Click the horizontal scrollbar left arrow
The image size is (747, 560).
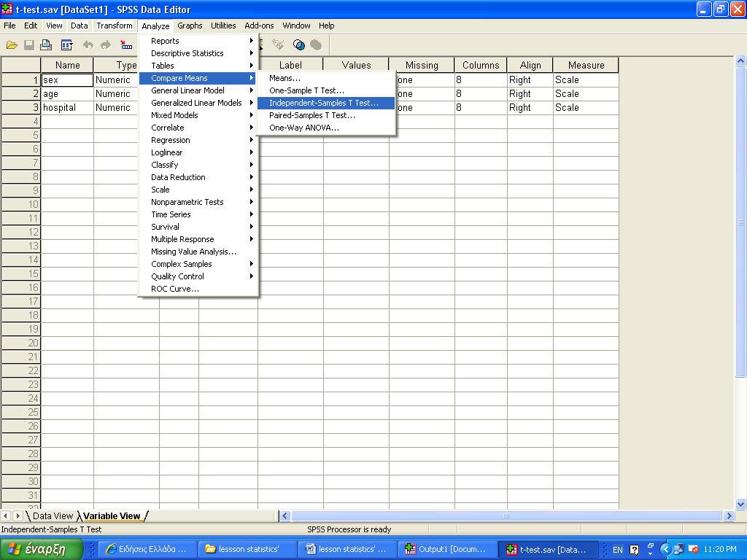pyautogui.click(x=285, y=516)
